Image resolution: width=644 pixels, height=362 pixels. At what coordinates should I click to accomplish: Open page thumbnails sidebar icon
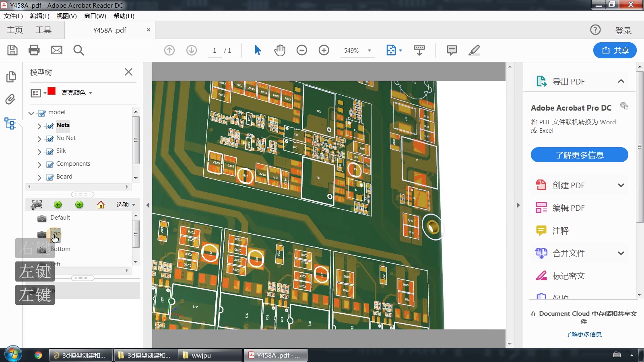pos(11,77)
